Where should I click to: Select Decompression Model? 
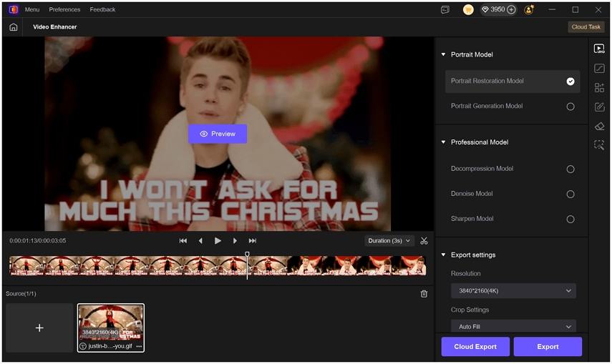point(513,169)
